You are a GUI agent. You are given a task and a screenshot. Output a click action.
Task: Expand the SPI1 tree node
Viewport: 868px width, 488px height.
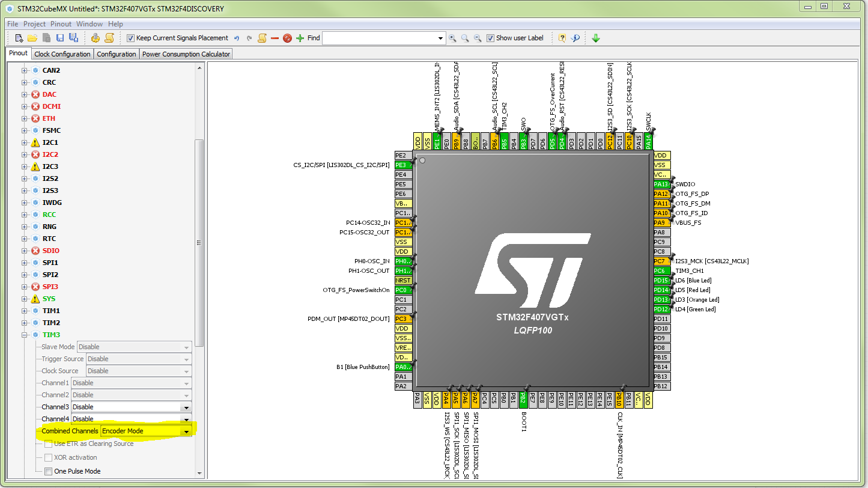point(25,263)
